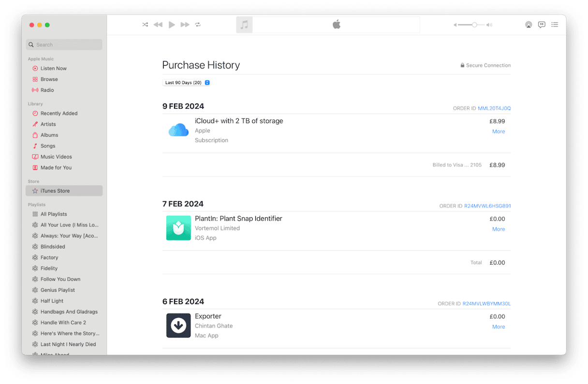588x384 pixels.
Task: Click Chintan Ghate developer name
Action: pyautogui.click(x=214, y=326)
